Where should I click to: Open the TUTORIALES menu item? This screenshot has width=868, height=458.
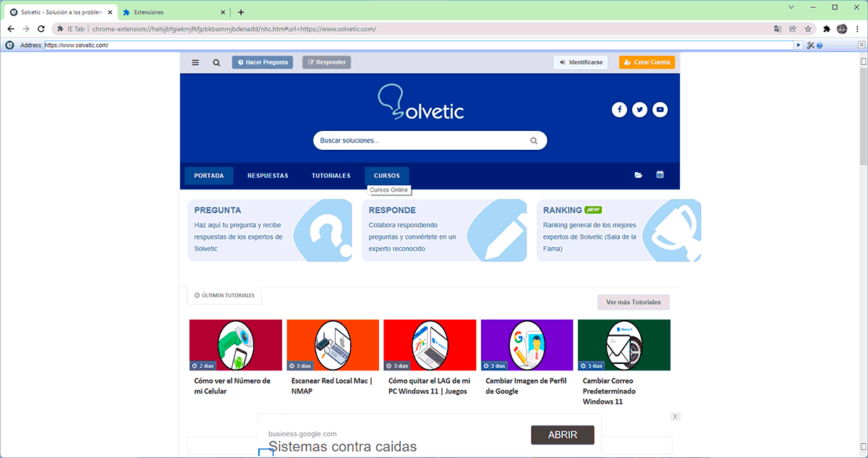331,176
